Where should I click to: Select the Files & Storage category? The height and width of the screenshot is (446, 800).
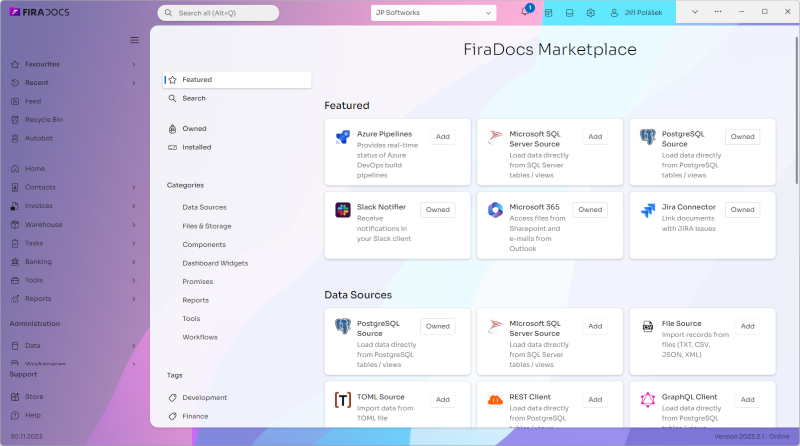pyautogui.click(x=207, y=226)
